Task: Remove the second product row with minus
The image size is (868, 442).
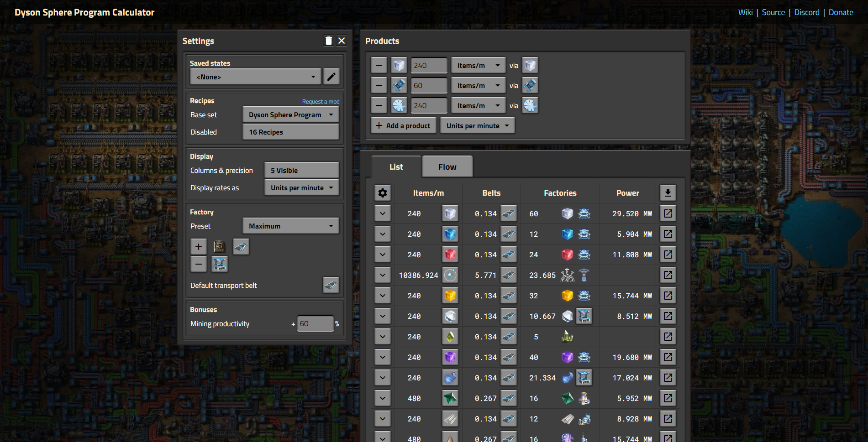Action: (379, 85)
